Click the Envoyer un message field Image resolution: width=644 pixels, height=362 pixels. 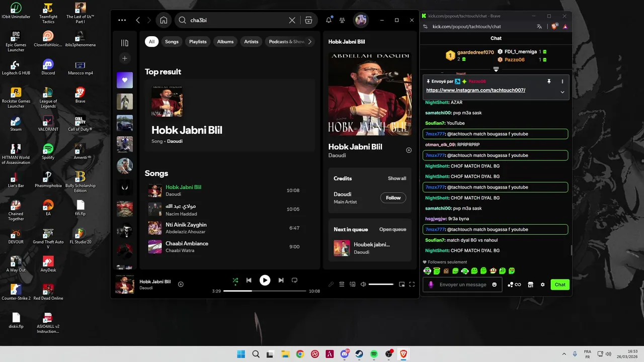tap(462, 285)
